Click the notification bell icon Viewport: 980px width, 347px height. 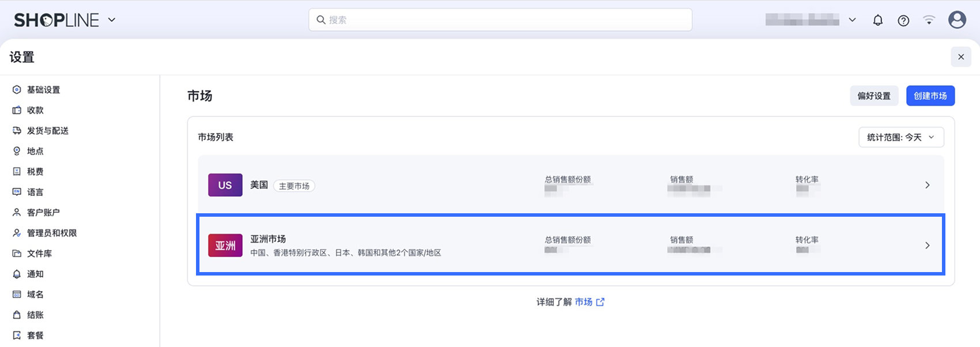click(877, 20)
